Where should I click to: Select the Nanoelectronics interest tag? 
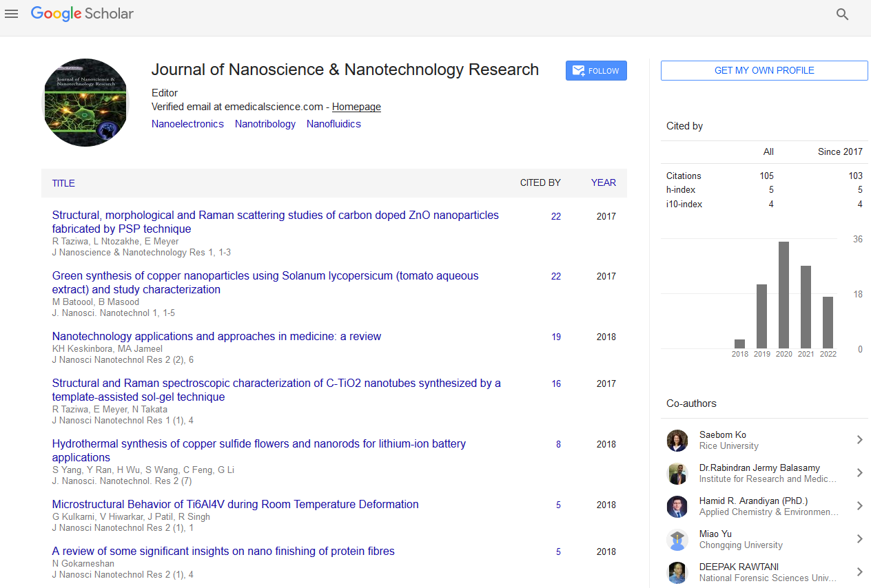pyautogui.click(x=187, y=124)
